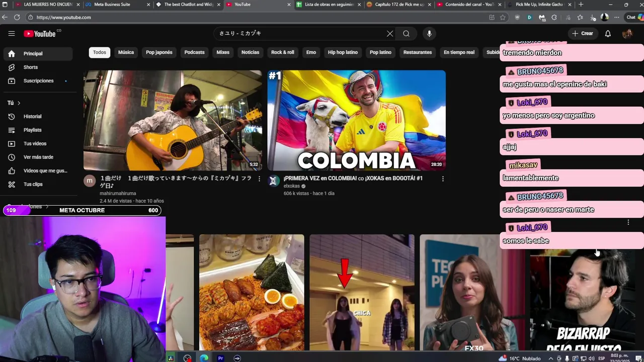
Task: Select the Restaurantes filter chip
Action: tap(418, 52)
